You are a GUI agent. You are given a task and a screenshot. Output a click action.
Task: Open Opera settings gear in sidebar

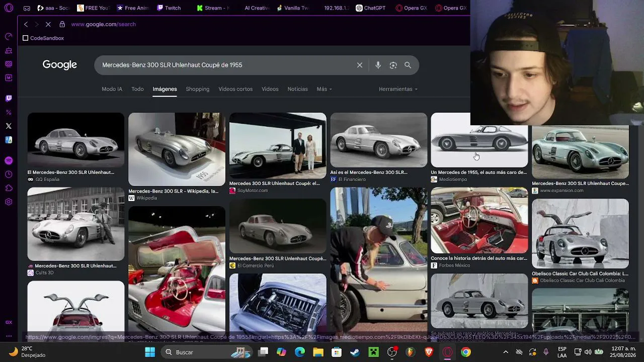9,202
